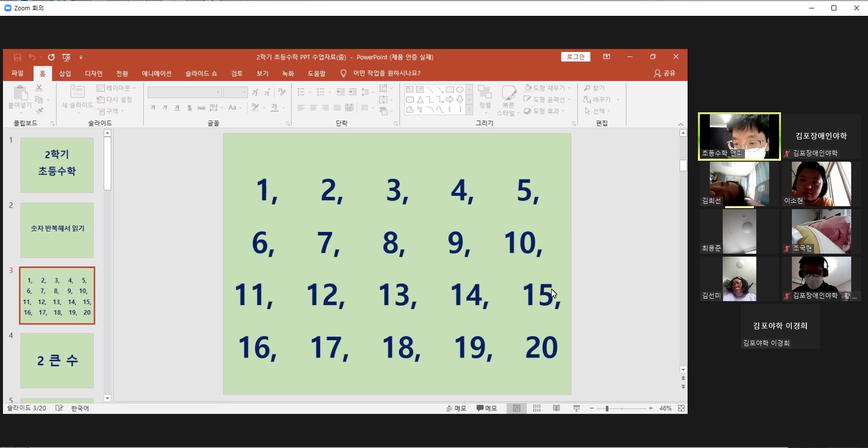Click the align center paragraph icon
Screen dimensions: 868x448
point(313,108)
